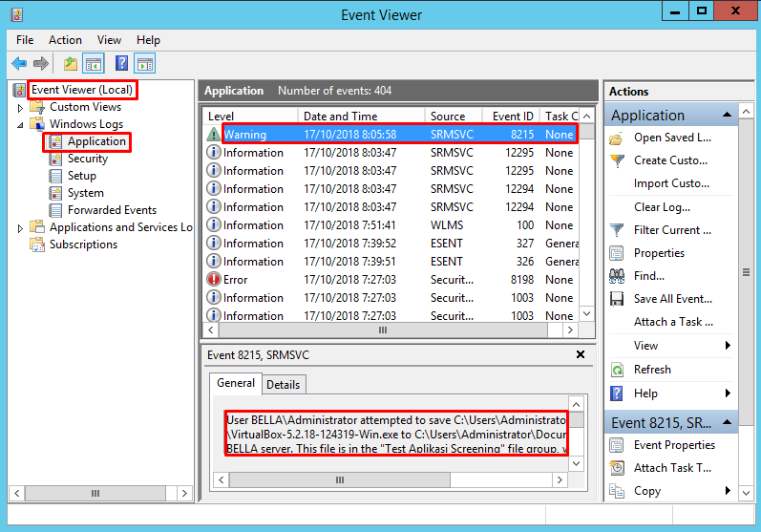The image size is (761, 532).
Task: Collapse the Application actions section
Action: [727, 115]
